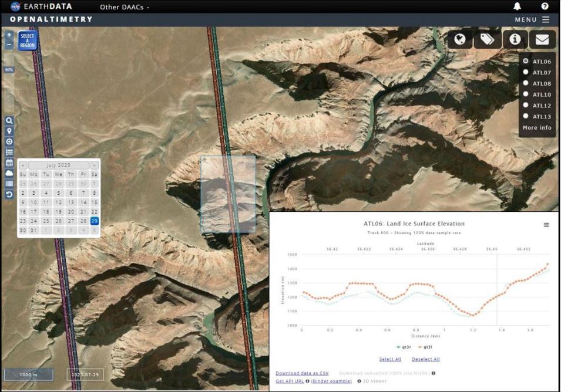Select the ATL06 radio button

pyautogui.click(x=526, y=61)
